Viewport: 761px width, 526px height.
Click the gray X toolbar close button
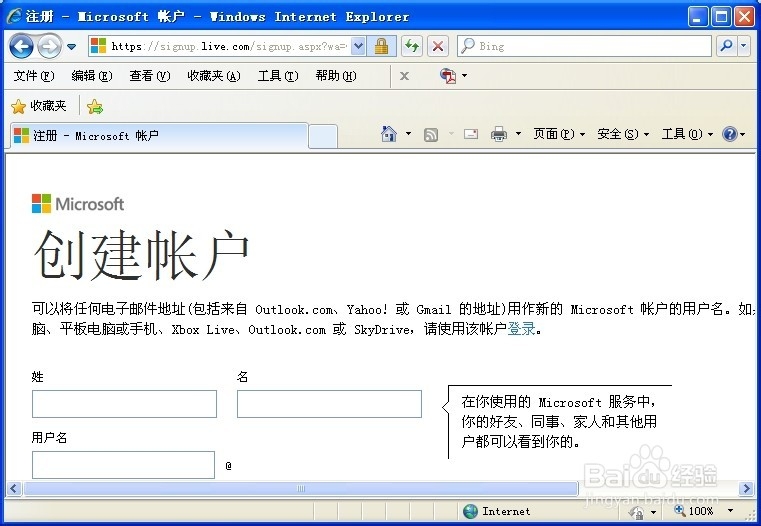tap(404, 76)
